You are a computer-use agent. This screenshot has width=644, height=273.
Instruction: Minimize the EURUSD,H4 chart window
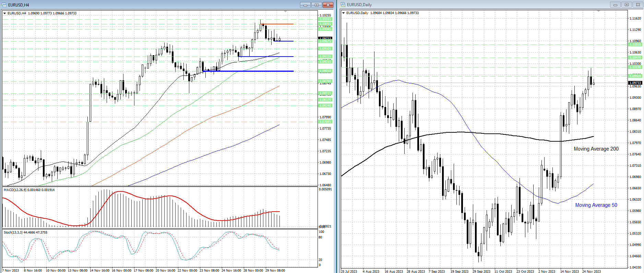305,5
